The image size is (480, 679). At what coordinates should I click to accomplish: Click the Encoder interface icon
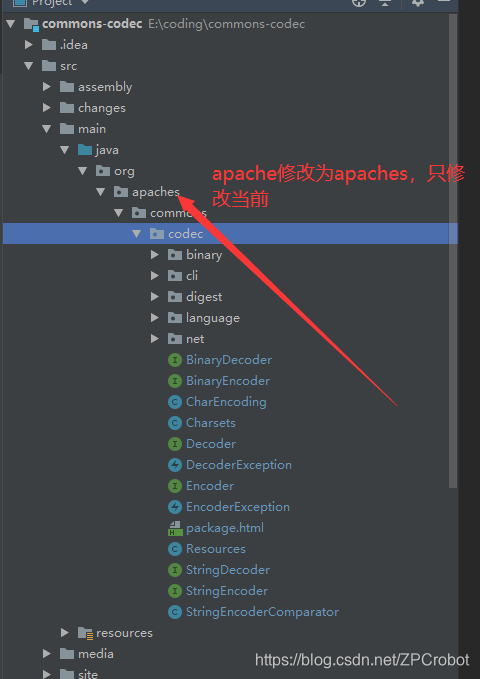click(175, 486)
